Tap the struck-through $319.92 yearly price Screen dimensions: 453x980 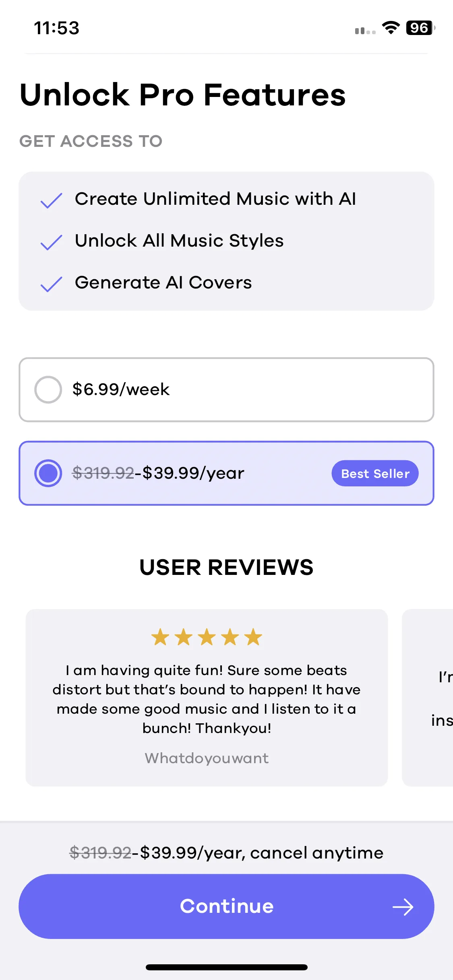[103, 473]
